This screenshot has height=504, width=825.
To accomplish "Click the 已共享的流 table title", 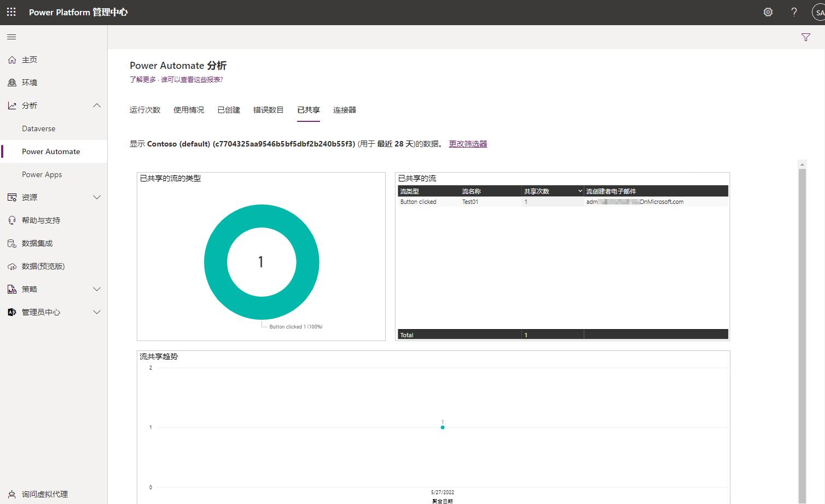I will pyautogui.click(x=417, y=178).
